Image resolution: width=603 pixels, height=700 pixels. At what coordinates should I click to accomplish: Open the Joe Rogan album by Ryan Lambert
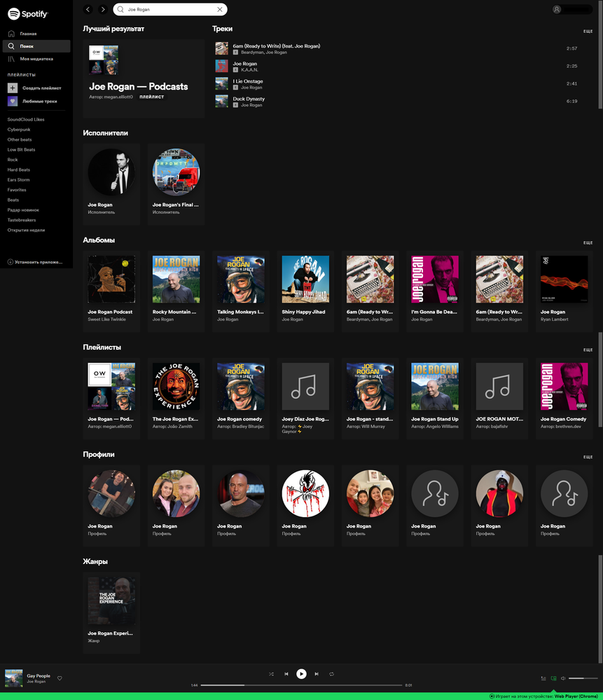tap(564, 291)
